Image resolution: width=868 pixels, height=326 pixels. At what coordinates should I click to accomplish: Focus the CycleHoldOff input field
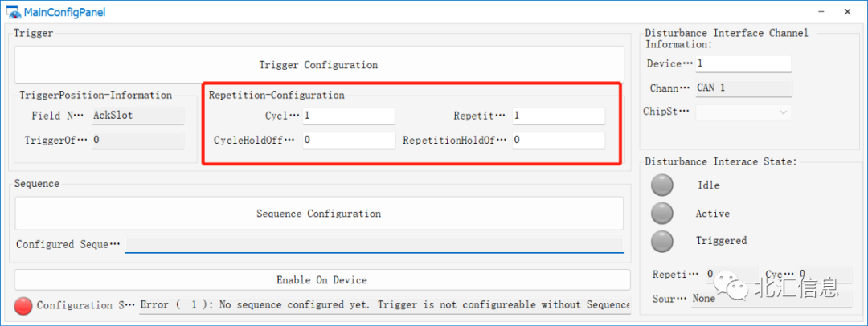point(348,141)
